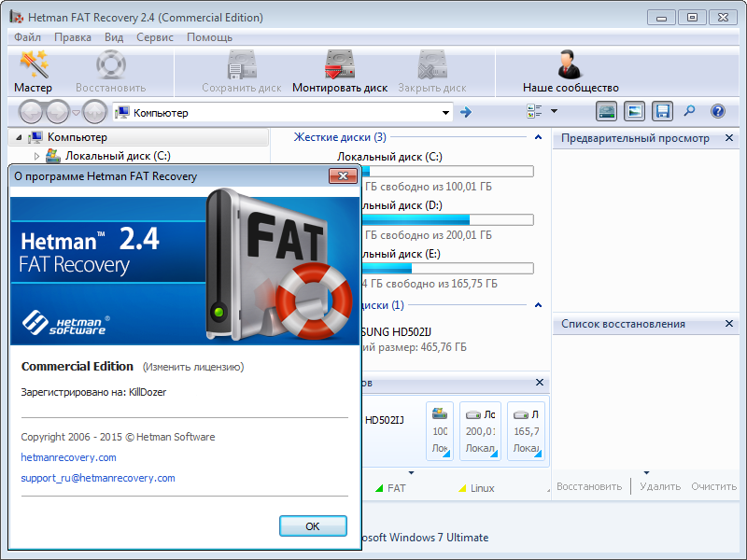Close the Предварительный просмотр panel

pyautogui.click(x=729, y=137)
